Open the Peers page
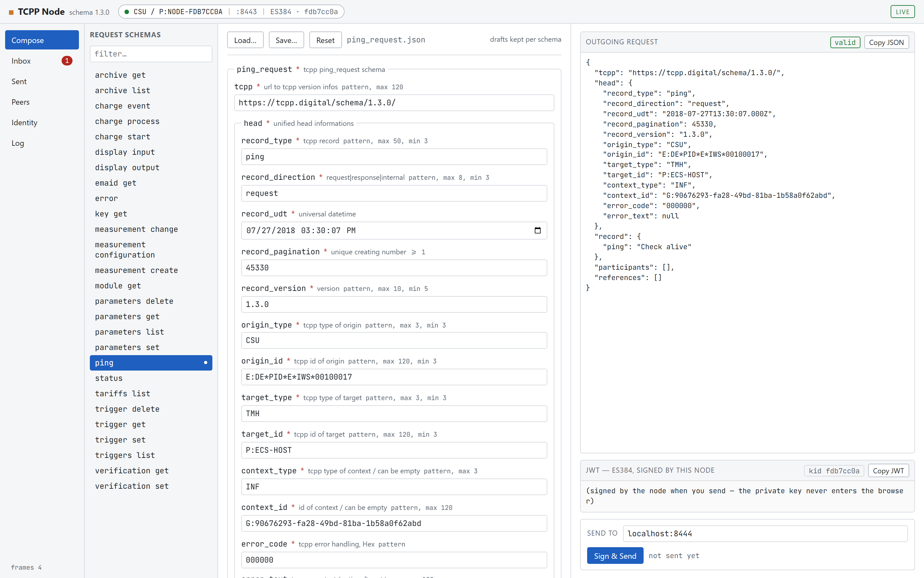 coord(42,102)
